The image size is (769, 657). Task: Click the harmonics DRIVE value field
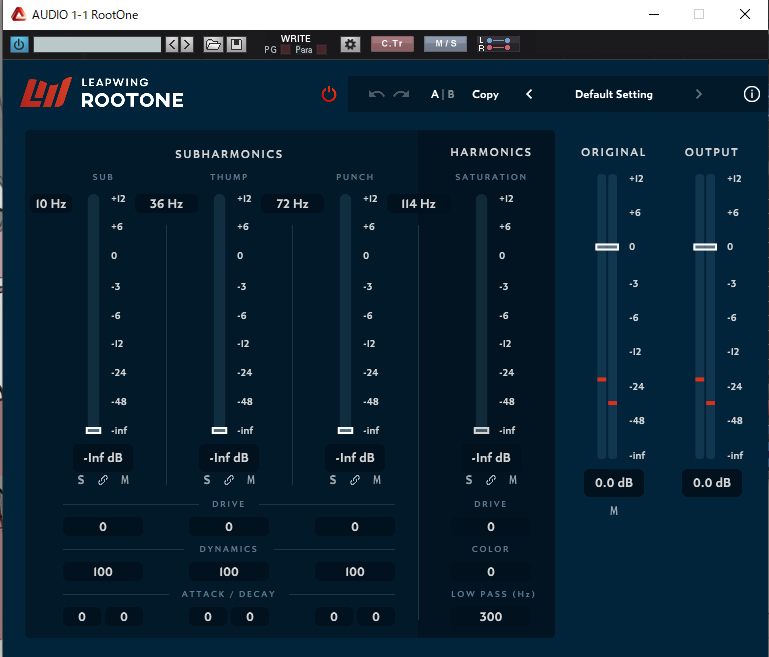click(x=491, y=527)
